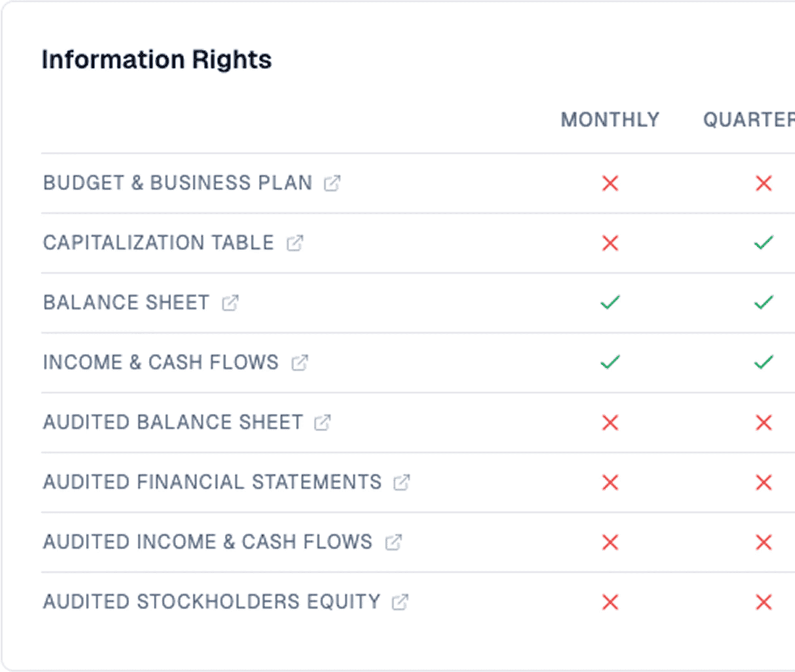
Task: Click the Capitalization Table label
Action: [x=158, y=243]
